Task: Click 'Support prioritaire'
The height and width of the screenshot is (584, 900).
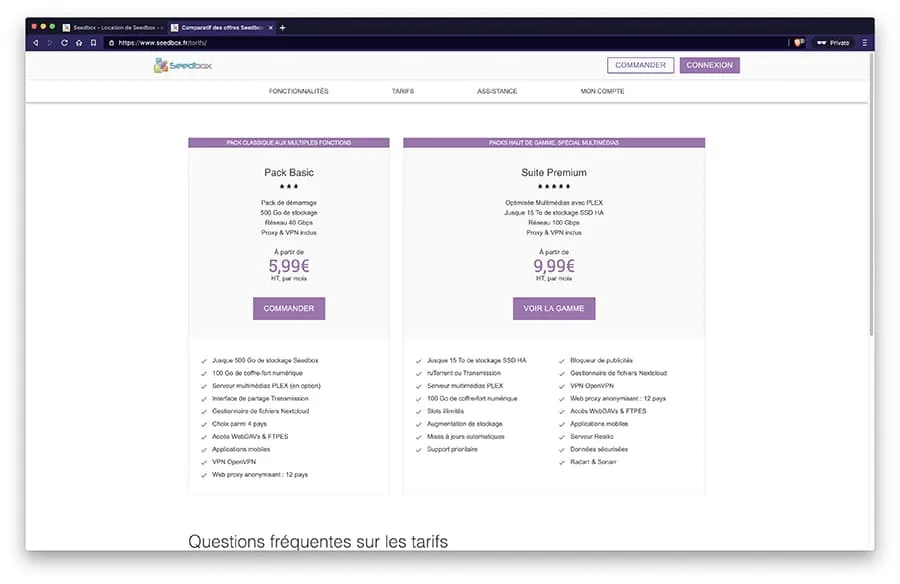Action: [x=452, y=449]
